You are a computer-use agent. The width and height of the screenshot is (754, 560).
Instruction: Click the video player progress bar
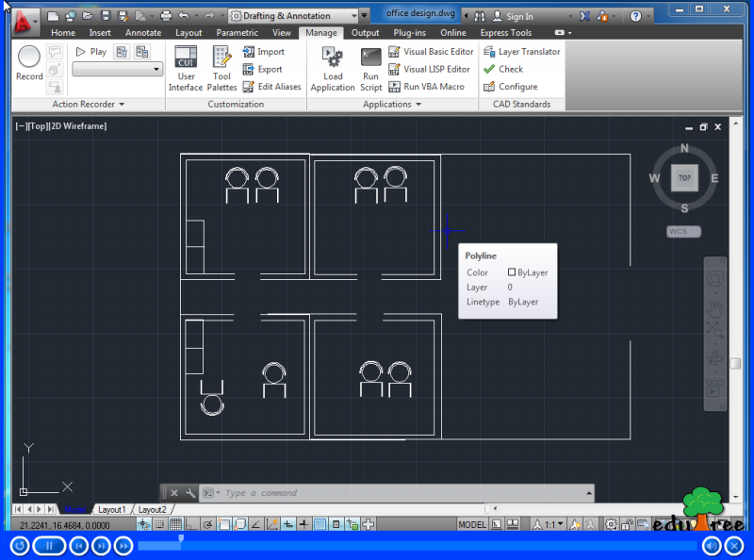click(418, 546)
